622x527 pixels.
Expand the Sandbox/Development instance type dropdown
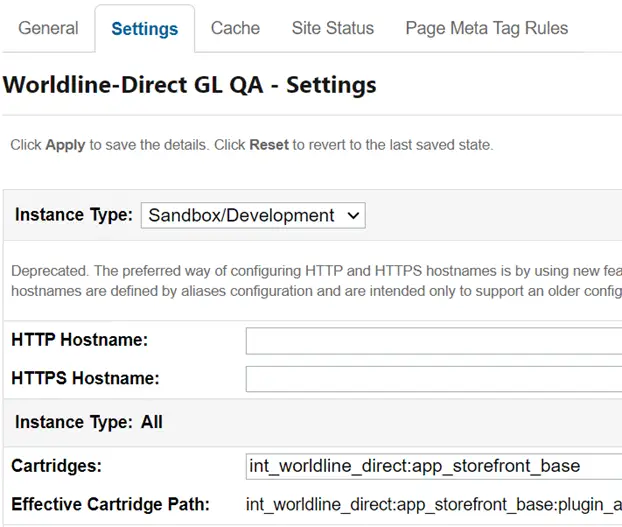253,215
